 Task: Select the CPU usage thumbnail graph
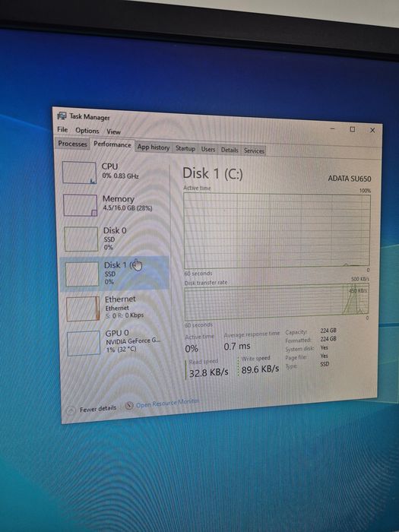79,173
